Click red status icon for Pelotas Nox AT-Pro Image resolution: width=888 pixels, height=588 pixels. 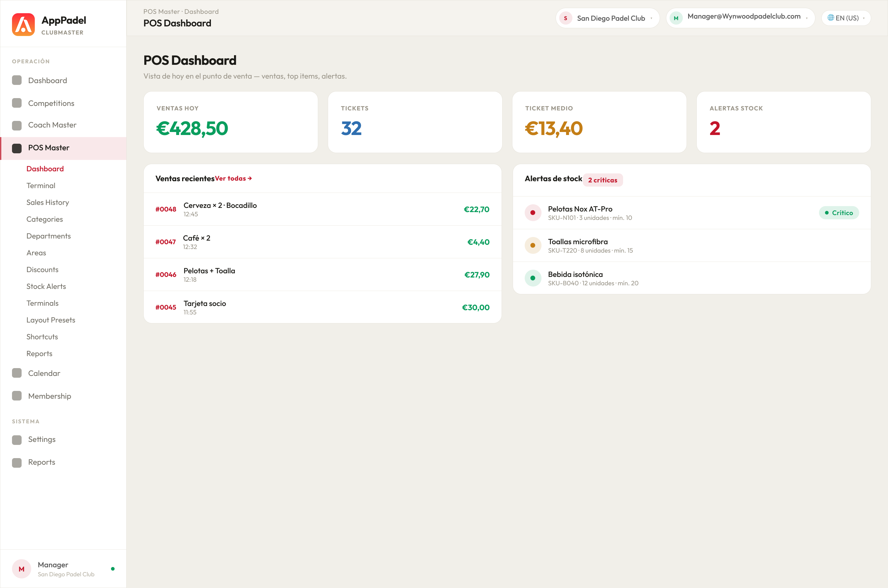[x=533, y=213]
